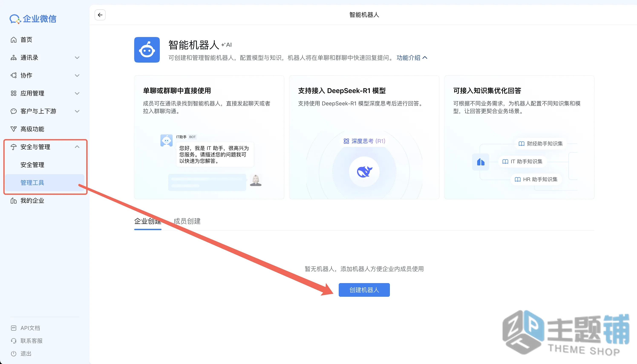Open the 功能介绍 link
This screenshot has height=364, width=637.
coord(408,58)
